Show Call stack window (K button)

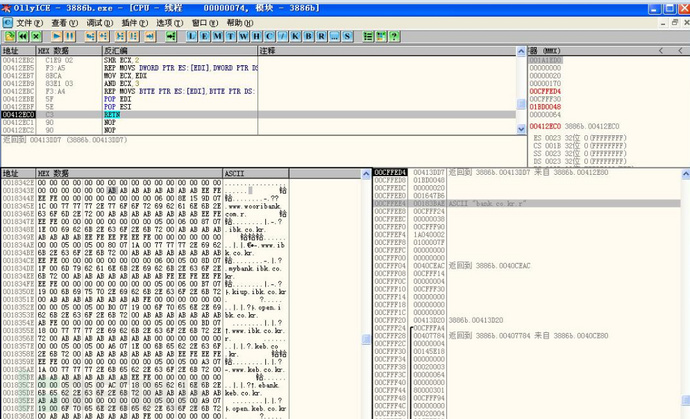(x=296, y=37)
